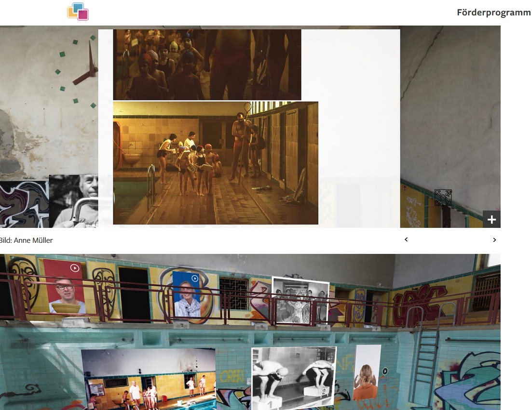Open the Förderprogramm menu item
Screen dimensions: 532x410
(493, 13)
